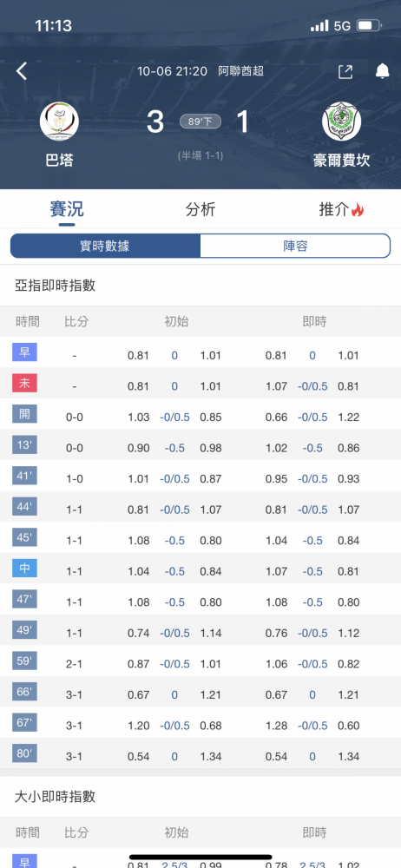Tap the blue 中 halftime badge
The width and height of the screenshot is (401, 868).
pyautogui.click(x=24, y=569)
